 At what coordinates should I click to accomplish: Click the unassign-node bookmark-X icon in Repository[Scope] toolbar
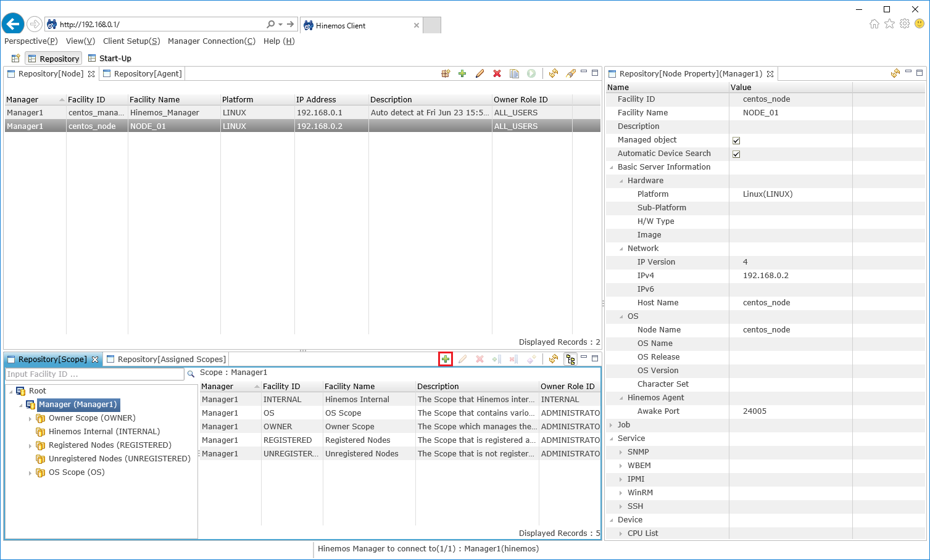pyautogui.click(x=513, y=359)
